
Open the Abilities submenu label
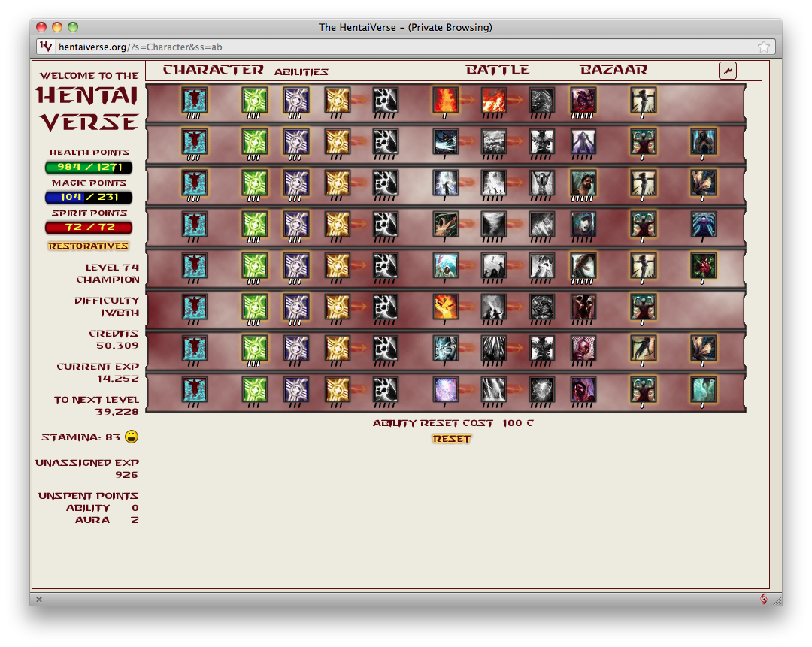point(301,72)
